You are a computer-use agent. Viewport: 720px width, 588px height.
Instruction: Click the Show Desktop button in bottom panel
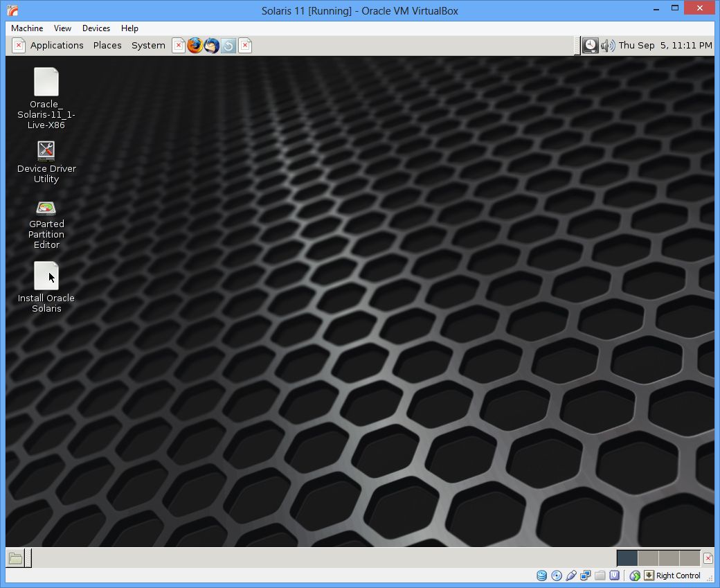(15, 558)
